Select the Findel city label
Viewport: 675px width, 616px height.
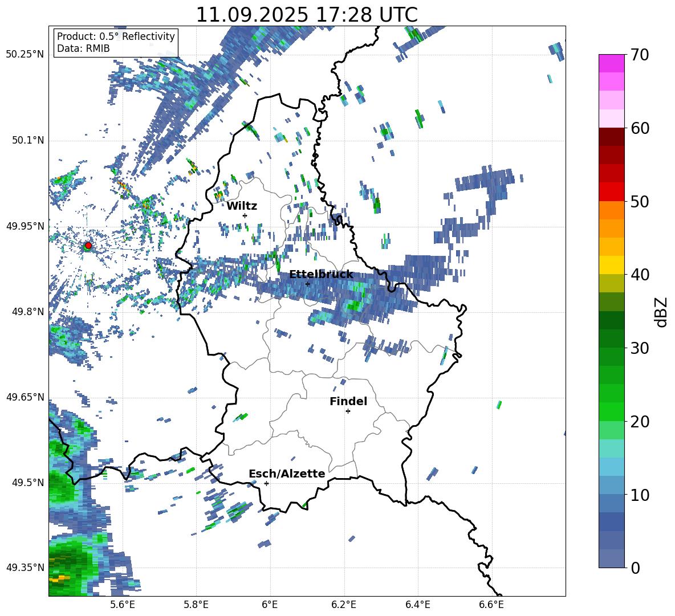pyautogui.click(x=348, y=401)
